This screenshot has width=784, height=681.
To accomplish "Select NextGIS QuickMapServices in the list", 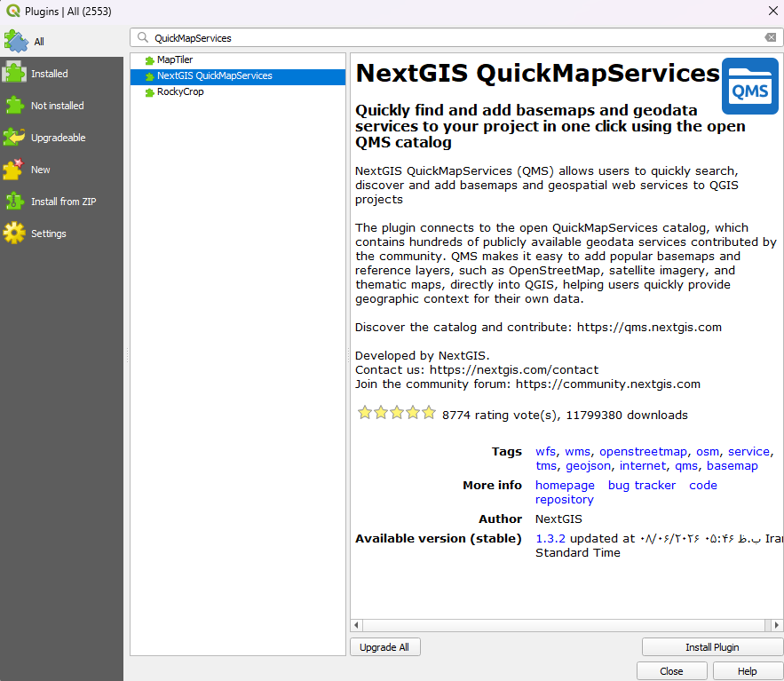I will (x=238, y=76).
